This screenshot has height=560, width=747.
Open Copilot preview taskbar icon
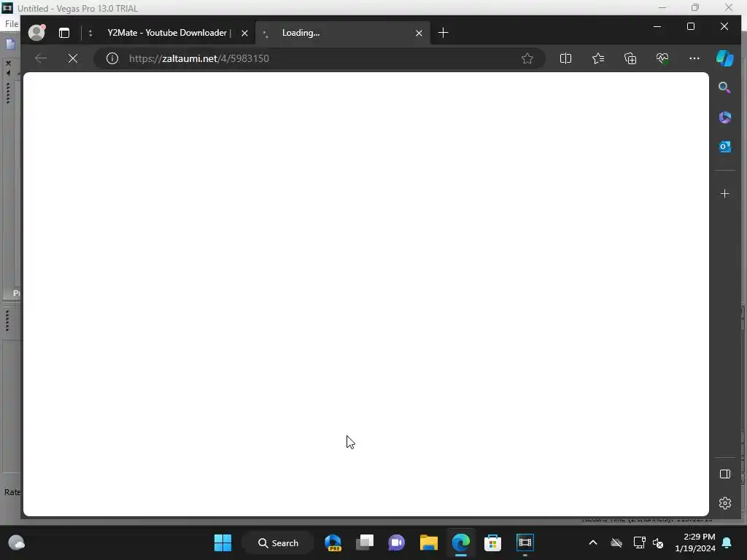(x=333, y=542)
